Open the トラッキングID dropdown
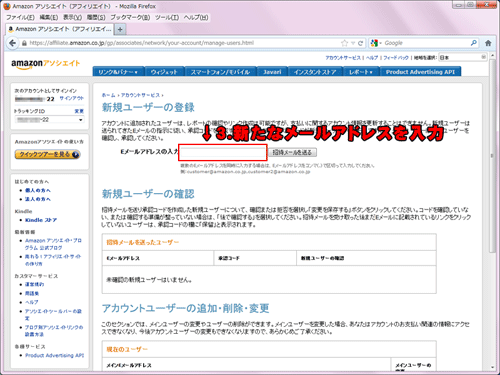Image resolution: width=500 pixels, height=375 pixels. click(x=49, y=120)
